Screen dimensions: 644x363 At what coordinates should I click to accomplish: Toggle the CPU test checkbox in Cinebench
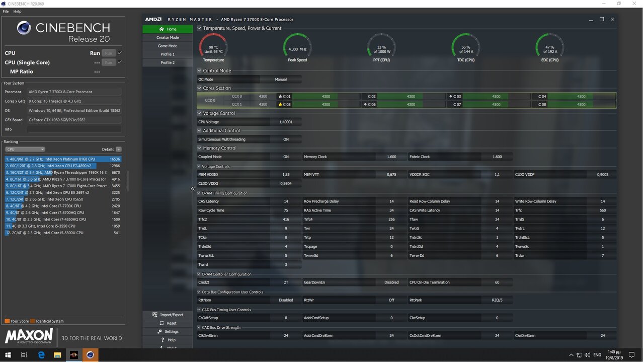[x=120, y=53]
